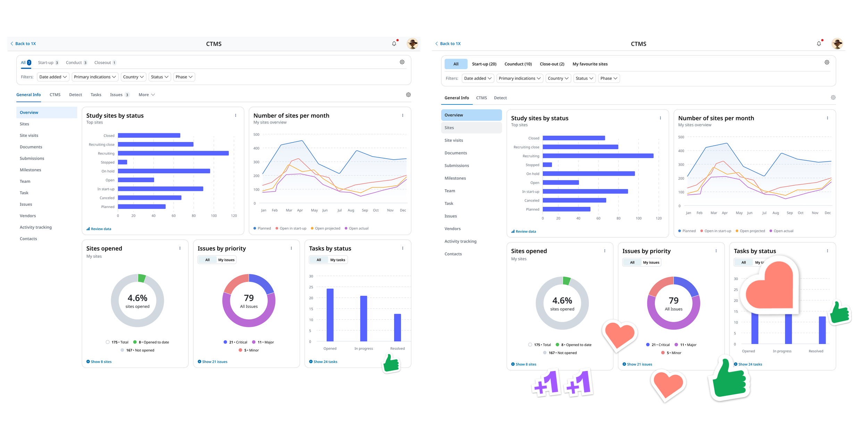
Task: Select My favourite sites tab
Action: 590,64
